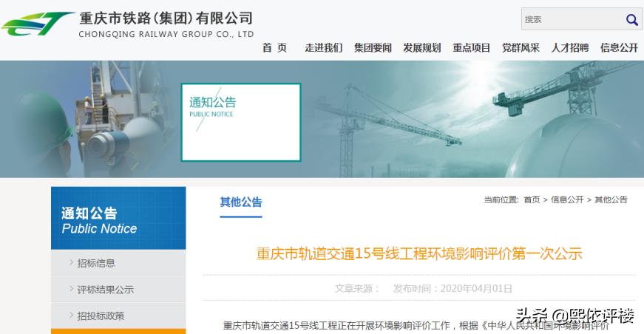The width and height of the screenshot is (644, 334).
Task: Click the search magnifier icon
Action: [631, 19]
